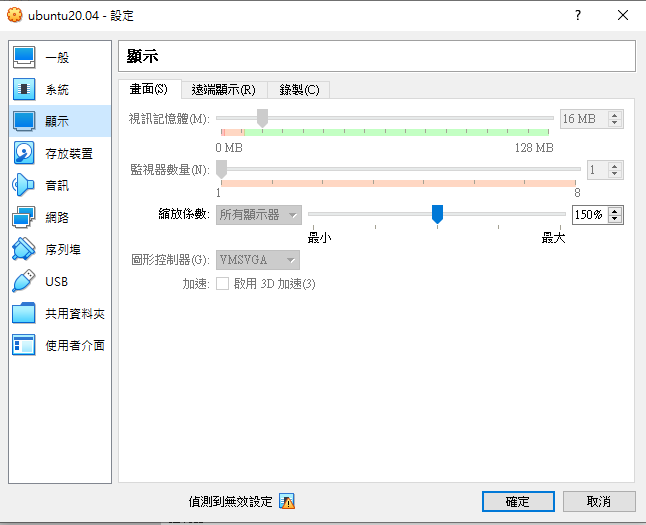Switch to the 遠端顯示(R) tab
The height and width of the screenshot is (525, 646).
[223, 90]
